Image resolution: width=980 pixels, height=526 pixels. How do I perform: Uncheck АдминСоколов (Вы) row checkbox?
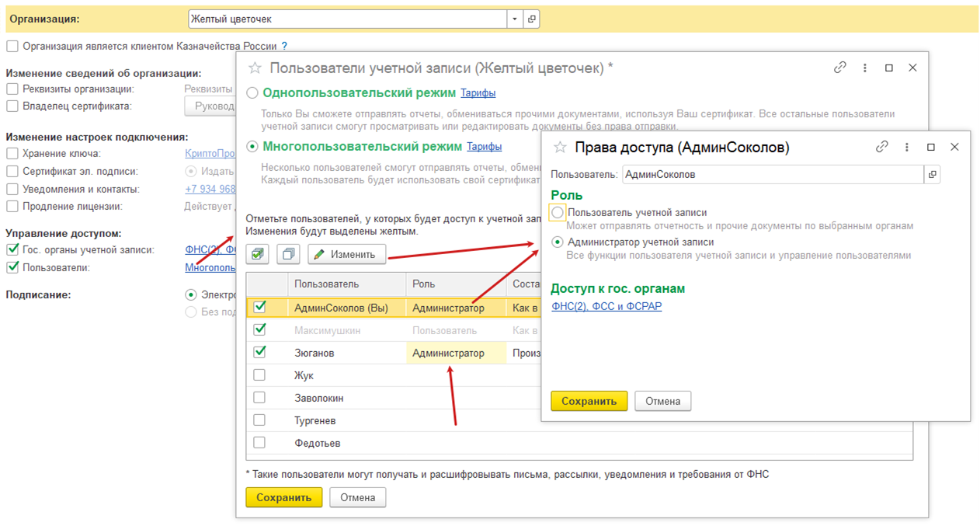[259, 307]
